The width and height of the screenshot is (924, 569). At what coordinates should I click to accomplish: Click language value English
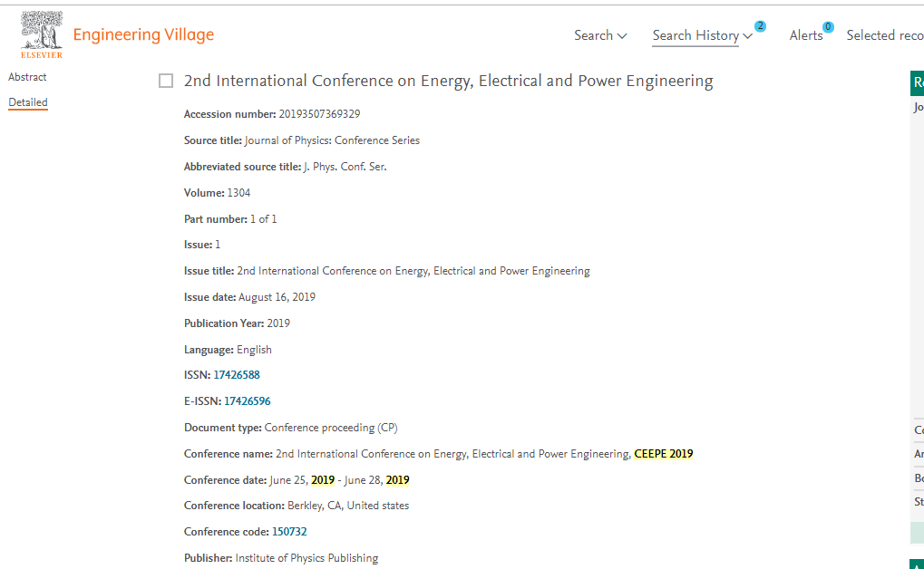pyautogui.click(x=254, y=350)
